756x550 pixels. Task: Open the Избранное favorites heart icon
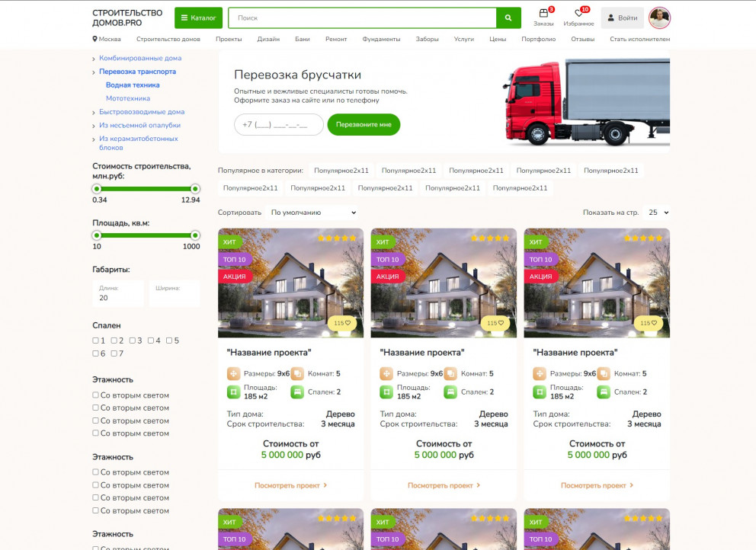pos(578,14)
